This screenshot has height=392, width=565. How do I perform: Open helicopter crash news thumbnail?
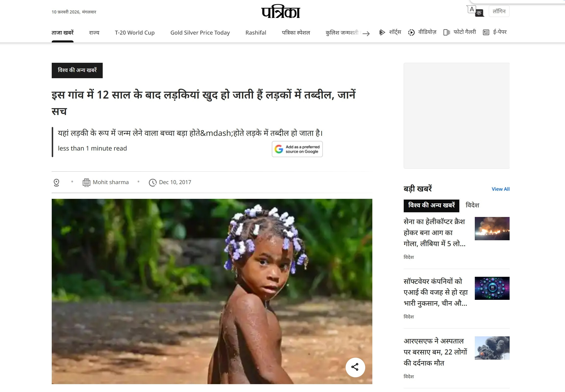[x=492, y=228]
